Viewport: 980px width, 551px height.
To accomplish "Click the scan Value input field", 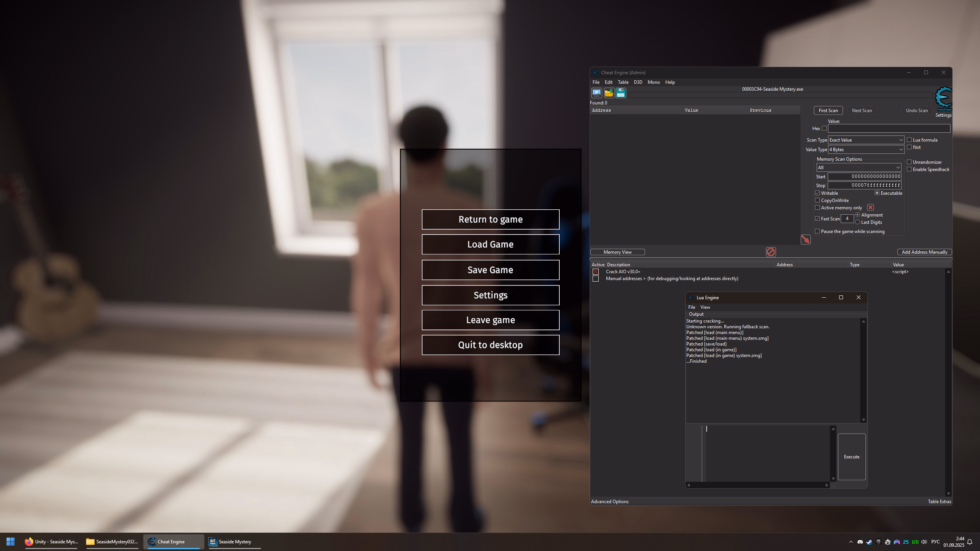I will (x=889, y=129).
